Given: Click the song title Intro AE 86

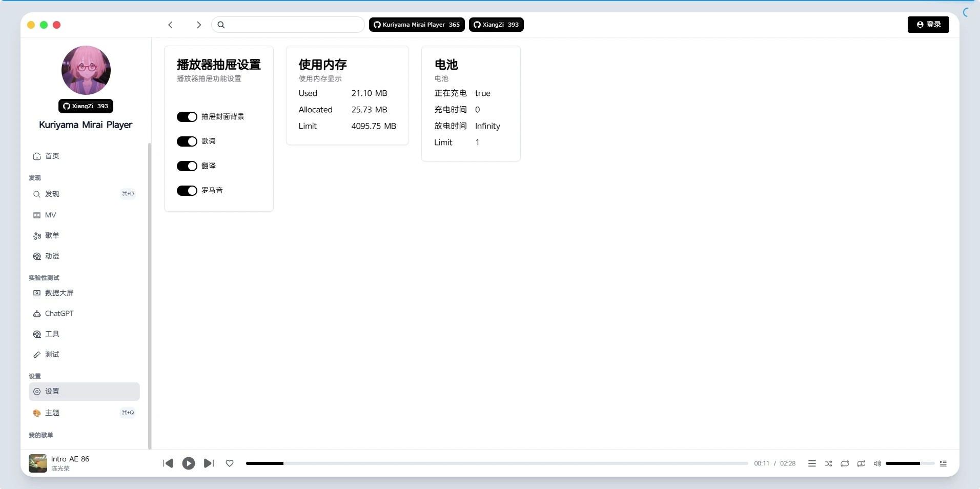Looking at the screenshot, I should (x=70, y=459).
